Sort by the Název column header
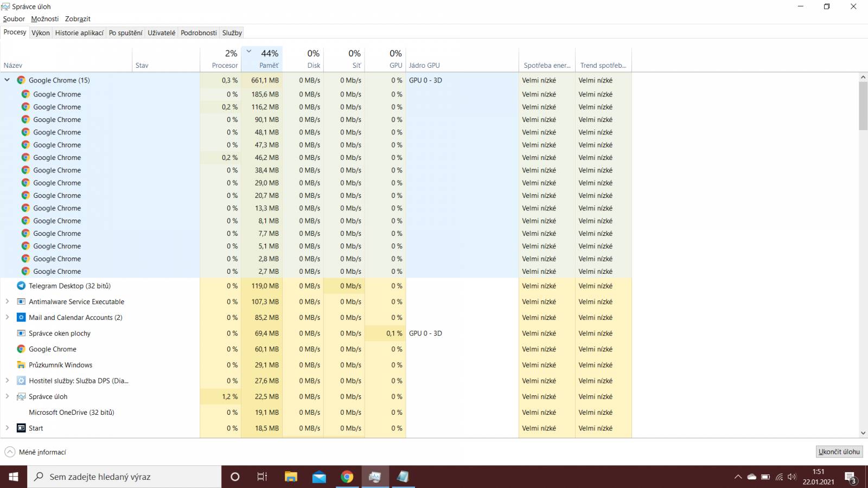Screen dimensions: 868x488 click(x=66, y=60)
